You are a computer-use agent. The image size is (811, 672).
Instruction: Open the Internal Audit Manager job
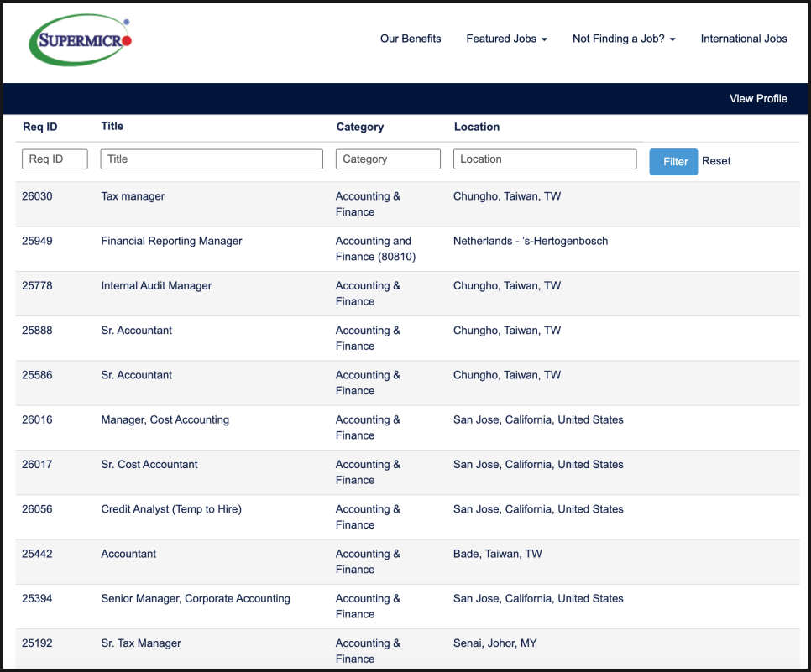[x=156, y=286]
